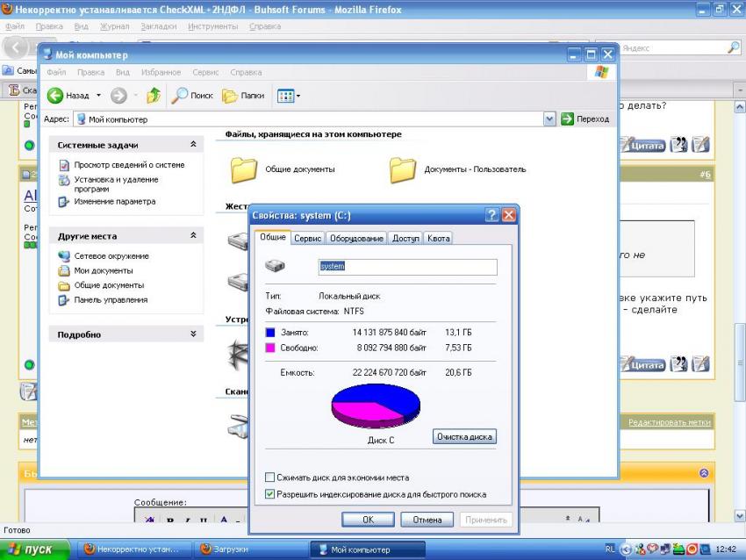Click the Up folder icon in toolbar
The image size is (746, 560).
coord(154,96)
